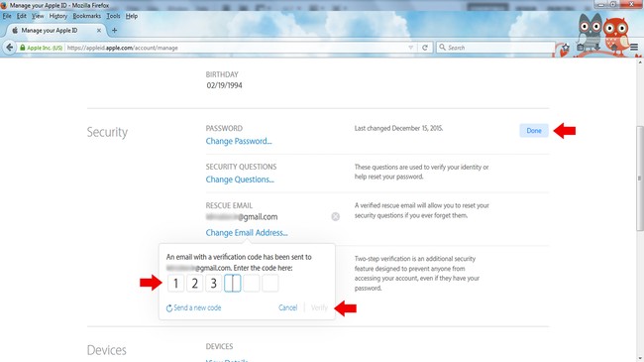Viewport: 644px width, 362px height.
Task: Click the fourth active code box
Action: click(x=233, y=283)
